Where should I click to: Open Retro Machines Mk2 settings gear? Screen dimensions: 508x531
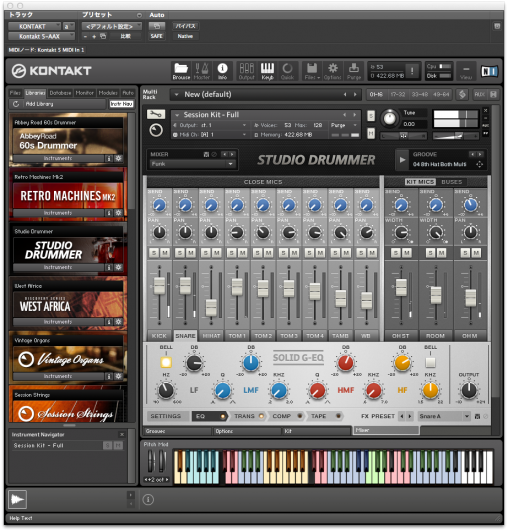(x=118, y=213)
